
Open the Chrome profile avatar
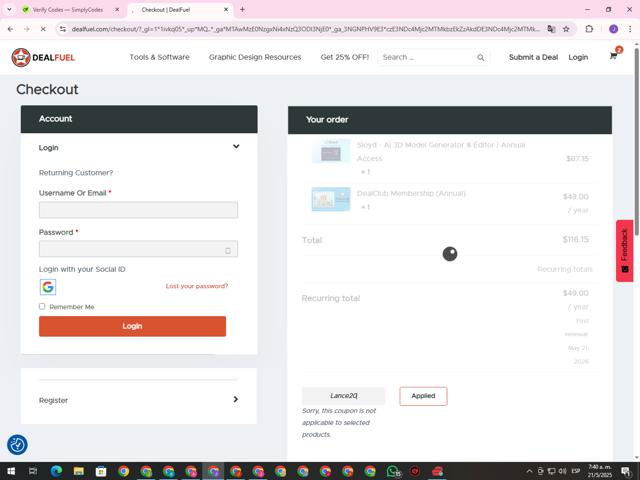(x=613, y=29)
